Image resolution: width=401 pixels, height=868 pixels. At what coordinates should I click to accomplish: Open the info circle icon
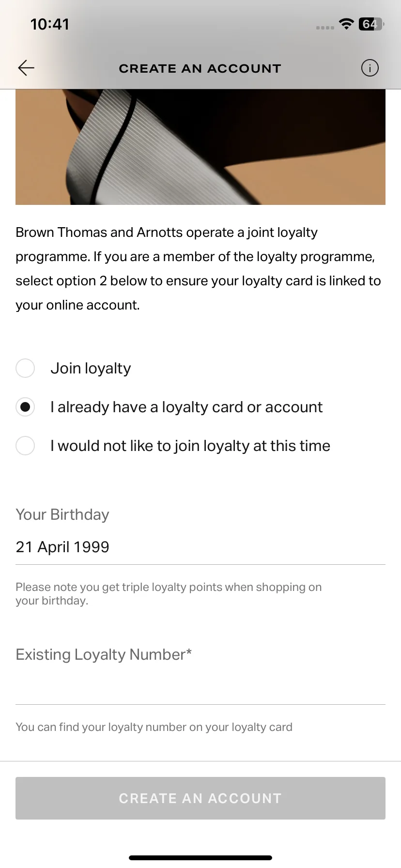pyautogui.click(x=370, y=68)
